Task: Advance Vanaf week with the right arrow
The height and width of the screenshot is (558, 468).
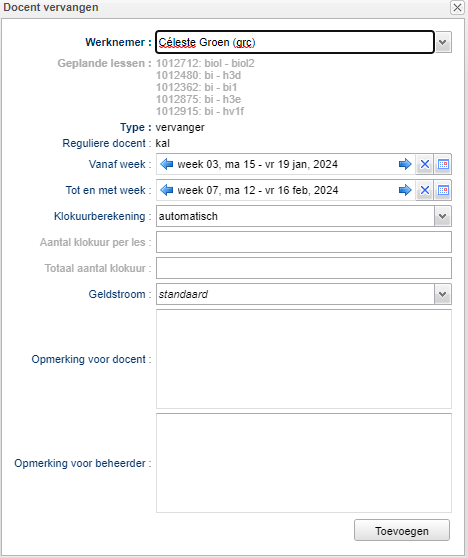Action: point(405,164)
